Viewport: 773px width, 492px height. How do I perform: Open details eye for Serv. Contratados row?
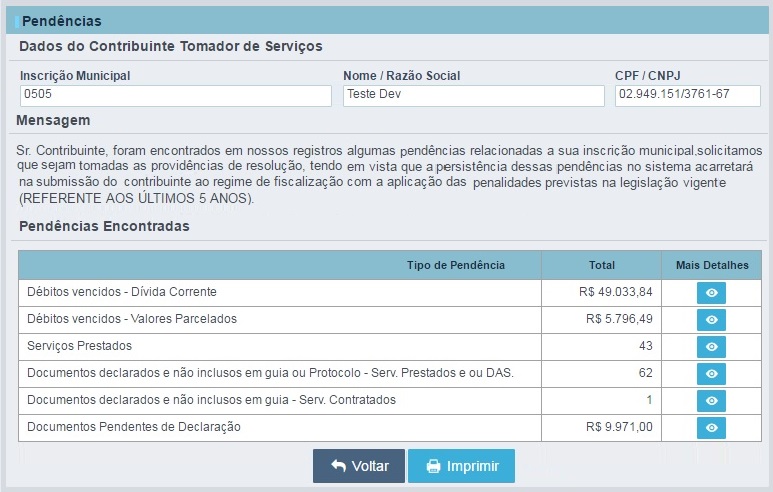(x=711, y=401)
